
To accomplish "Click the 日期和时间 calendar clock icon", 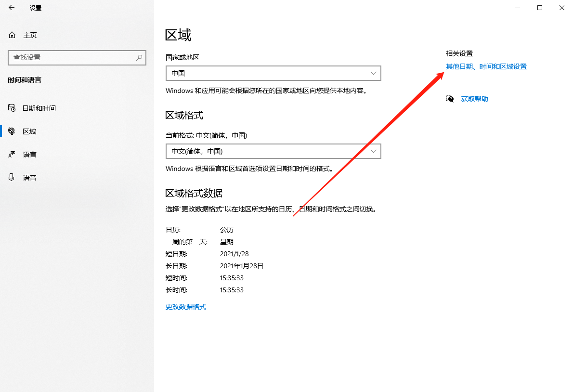I will click(x=12, y=108).
